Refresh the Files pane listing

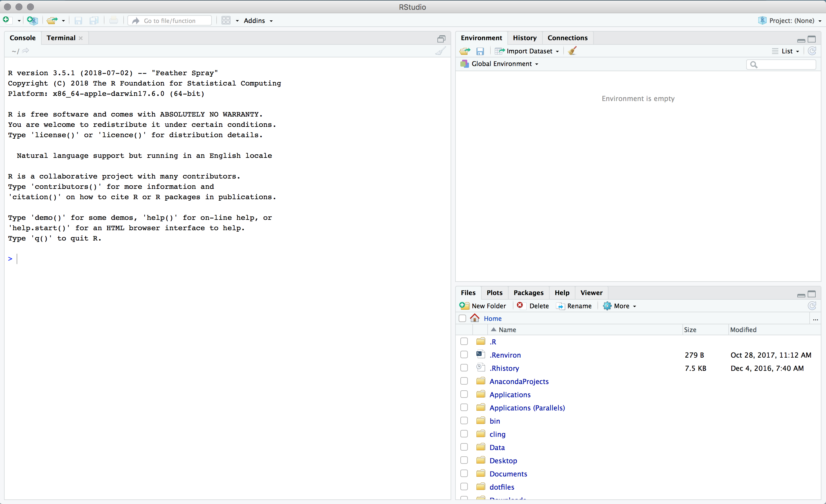click(812, 306)
